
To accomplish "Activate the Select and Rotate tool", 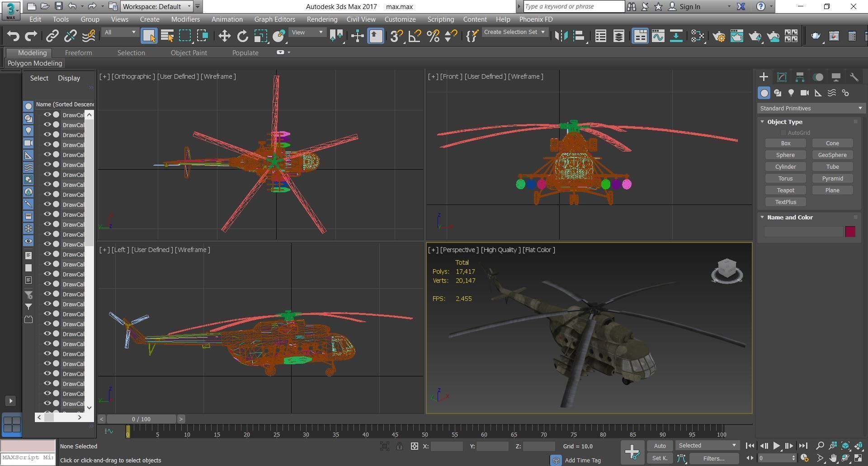I will [242, 36].
